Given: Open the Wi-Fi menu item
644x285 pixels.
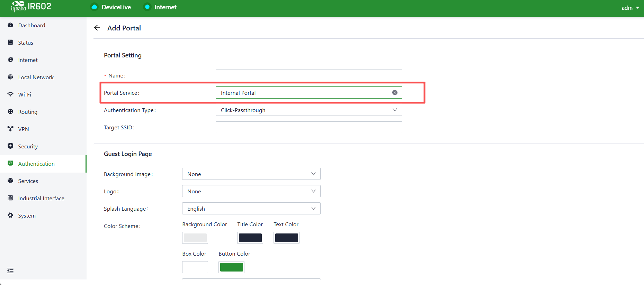Looking at the screenshot, I should pyautogui.click(x=43, y=94).
